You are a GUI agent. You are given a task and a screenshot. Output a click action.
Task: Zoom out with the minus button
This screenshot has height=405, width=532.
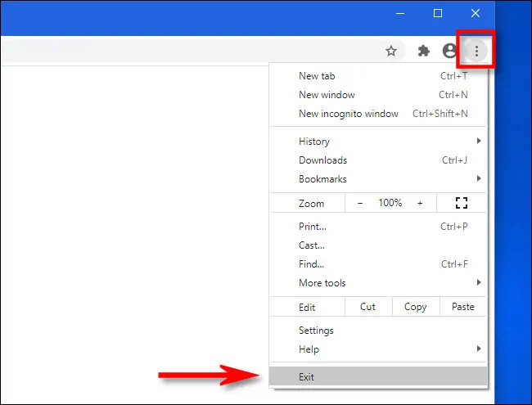point(359,203)
